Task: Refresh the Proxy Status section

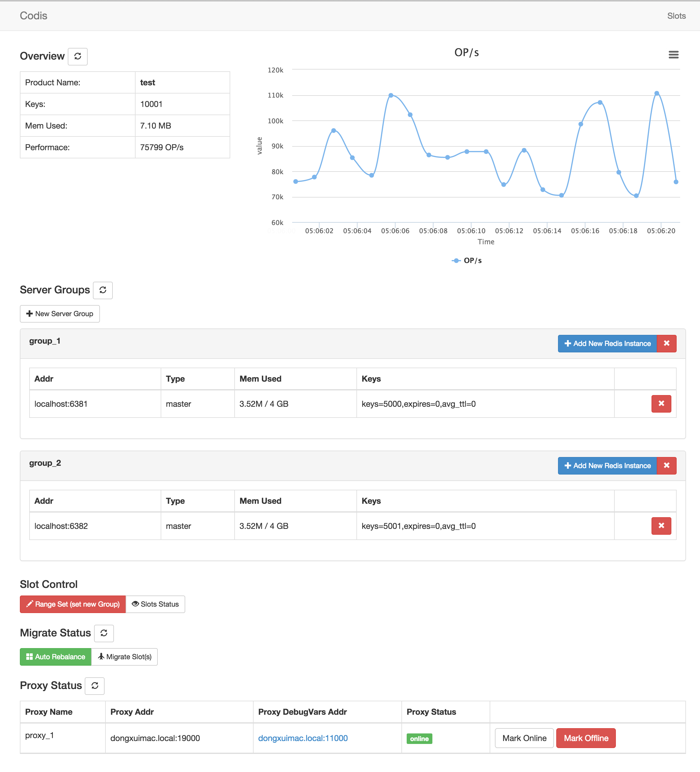Action: point(95,686)
